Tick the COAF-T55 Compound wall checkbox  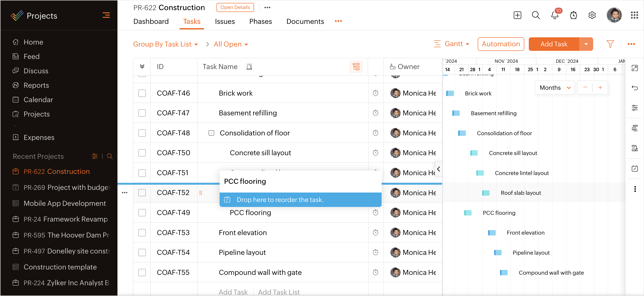click(x=142, y=272)
